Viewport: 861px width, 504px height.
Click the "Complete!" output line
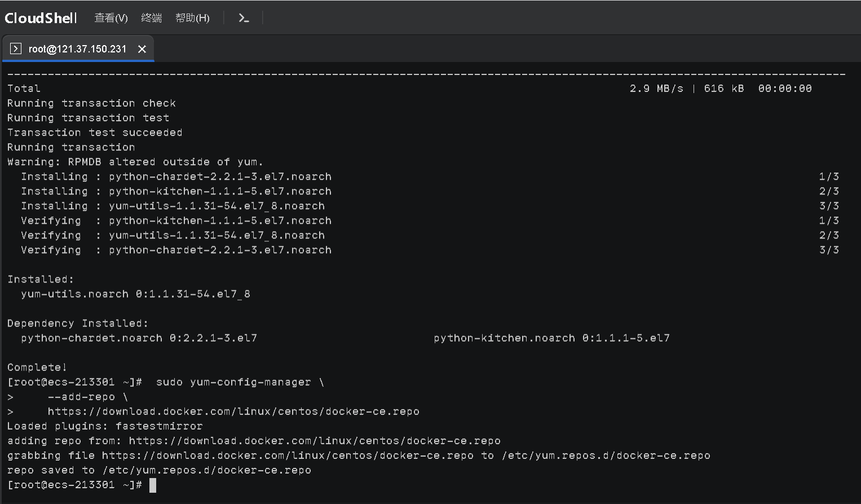[37, 368]
